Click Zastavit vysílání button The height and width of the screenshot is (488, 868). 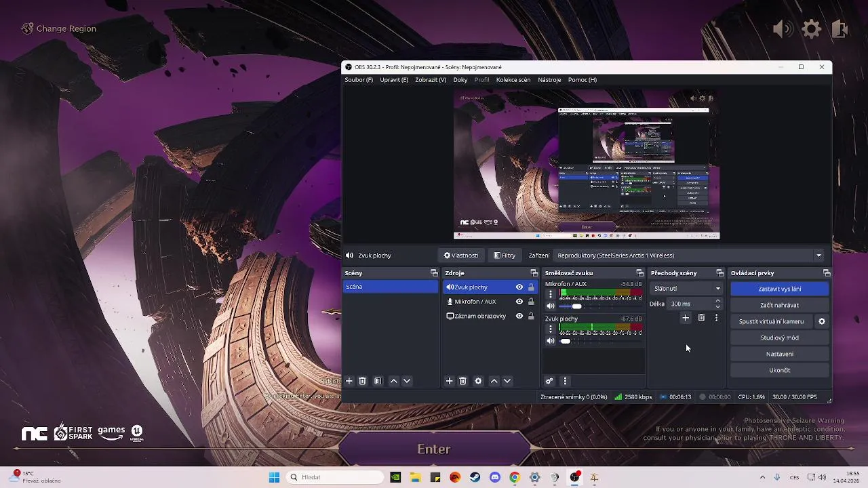(x=780, y=289)
